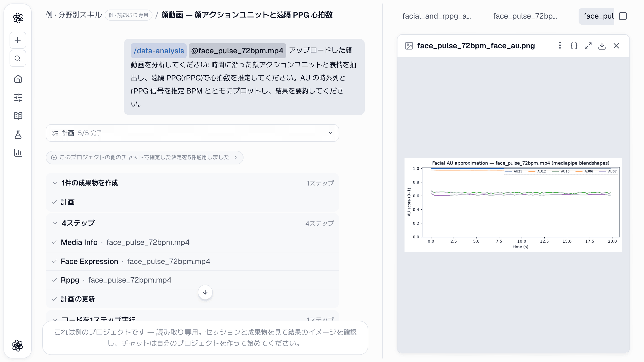The height and width of the screenshot is (362, 644).
Task: Switch to facial_and_rppg_a... tab
Action: pos(436,16)
